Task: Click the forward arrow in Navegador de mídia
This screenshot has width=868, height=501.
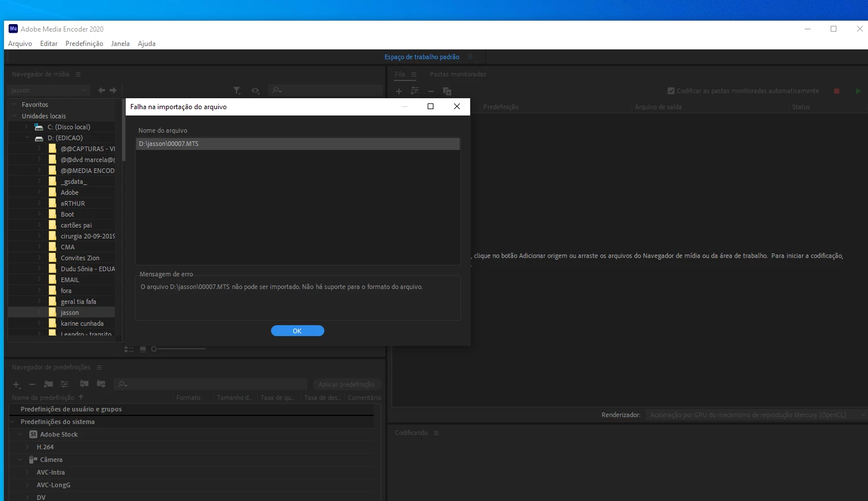Action: point(113,90)
